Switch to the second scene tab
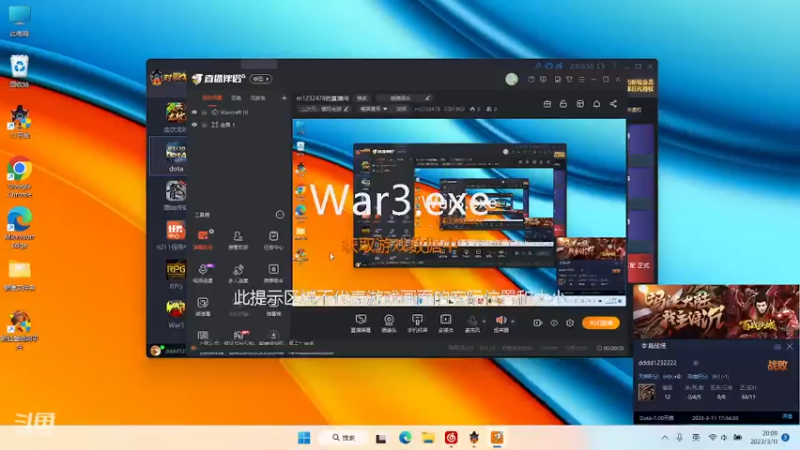 236,98
